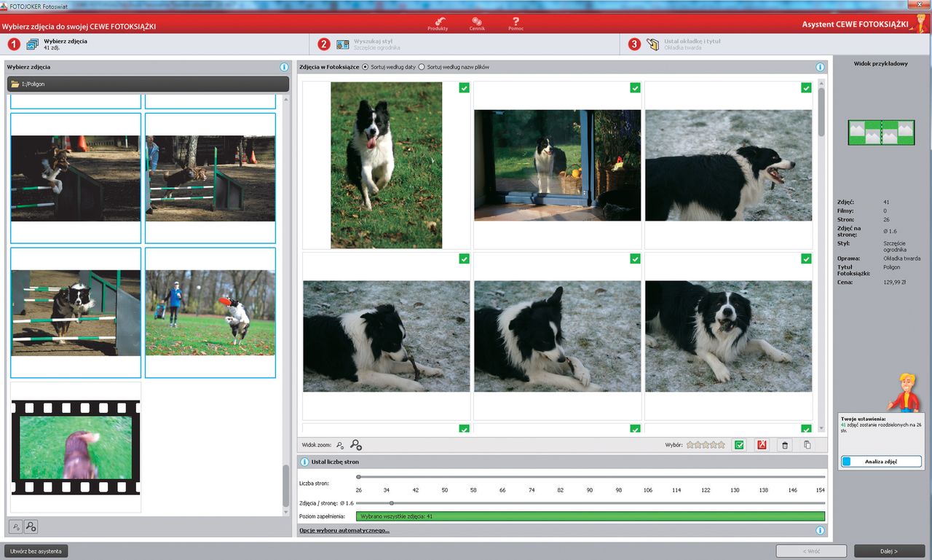This screenshot has height=560, width=932.
Task: Click the folder icon beside I:/Poligon
Action: coord(15,84)
